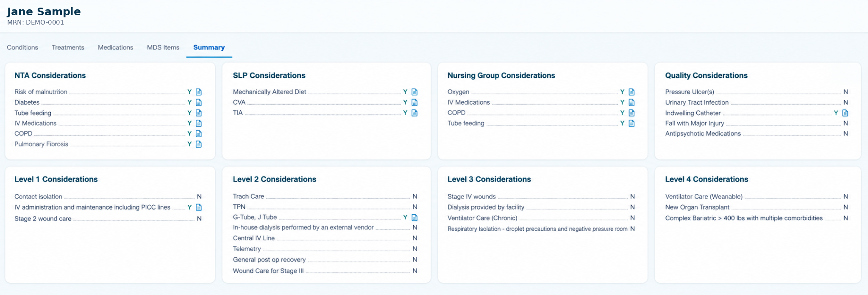Screen dimensions: 868x295
Task: Select the MDS Items tab
Action: pos(163,47)
